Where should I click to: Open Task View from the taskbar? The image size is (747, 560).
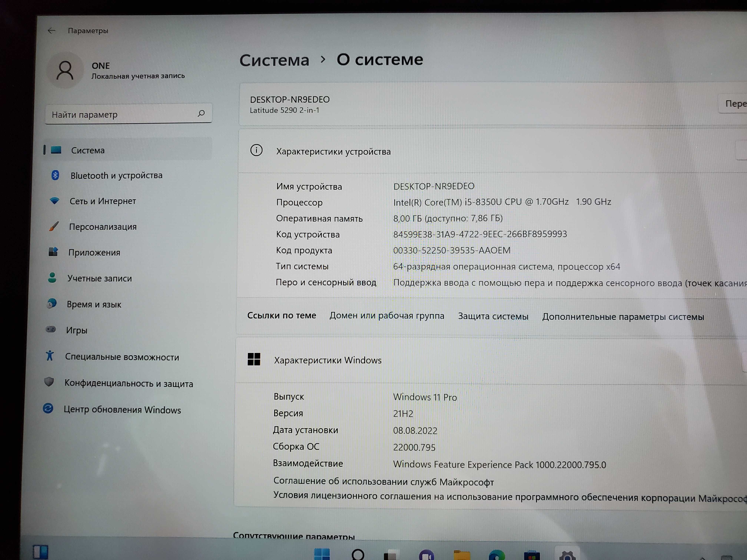pyautogui.click(x=392, y=555)
